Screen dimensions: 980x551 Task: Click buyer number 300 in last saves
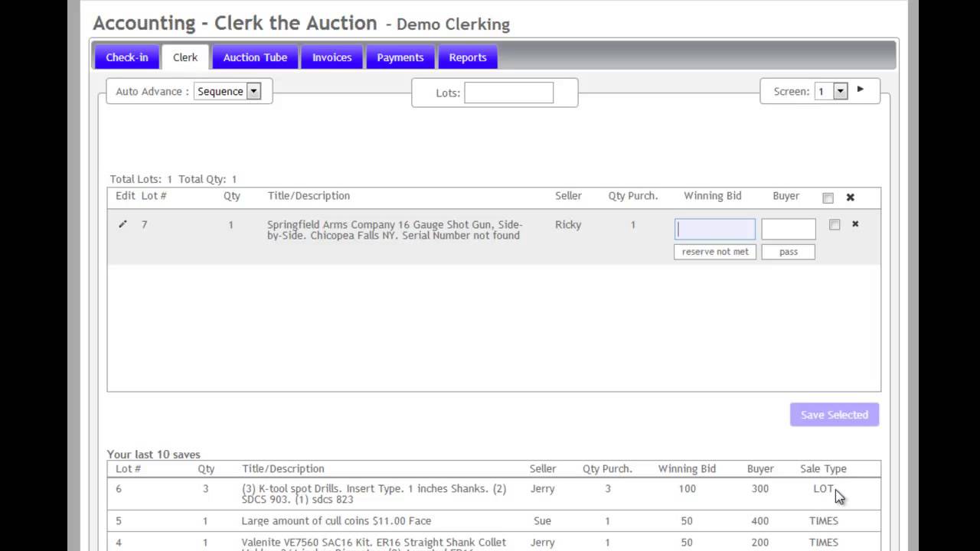point(760,488)
